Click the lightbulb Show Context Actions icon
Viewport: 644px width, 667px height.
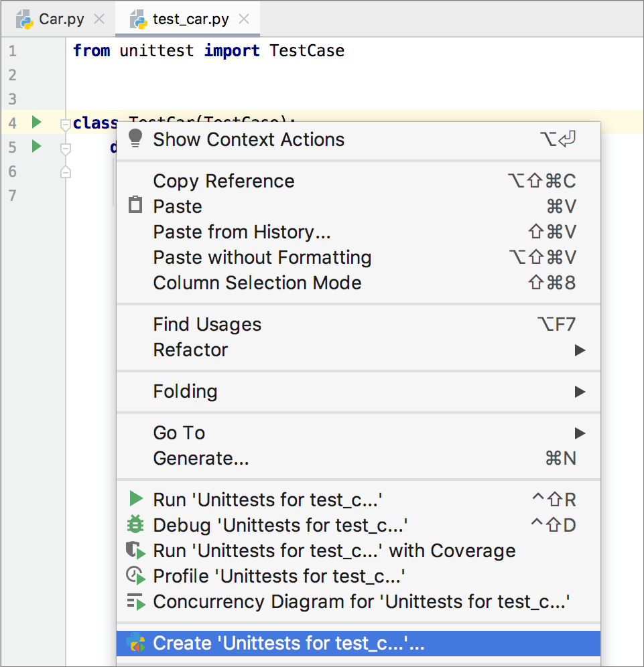[135, 139]
